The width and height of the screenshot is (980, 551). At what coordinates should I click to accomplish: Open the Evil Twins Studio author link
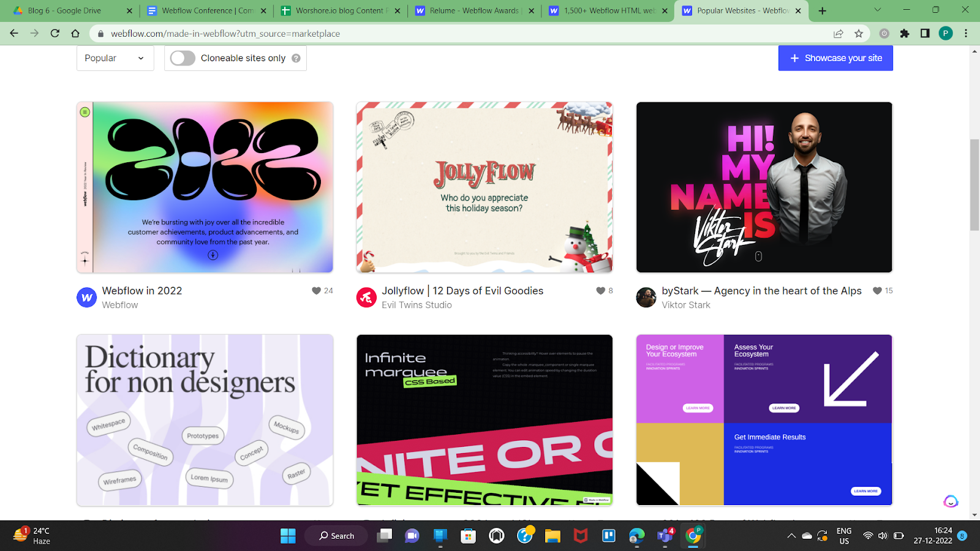coord(417,305)
